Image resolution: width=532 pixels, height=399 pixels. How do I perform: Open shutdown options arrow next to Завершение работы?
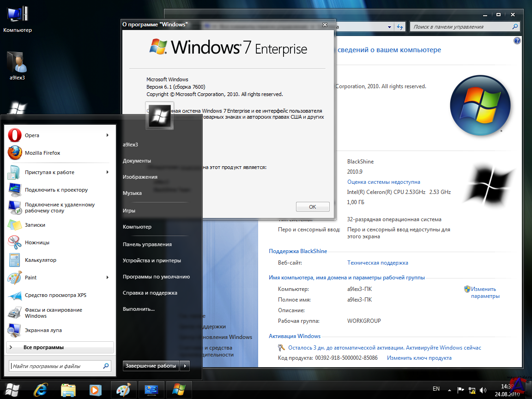pyautogui.click(x=185, y=366)
